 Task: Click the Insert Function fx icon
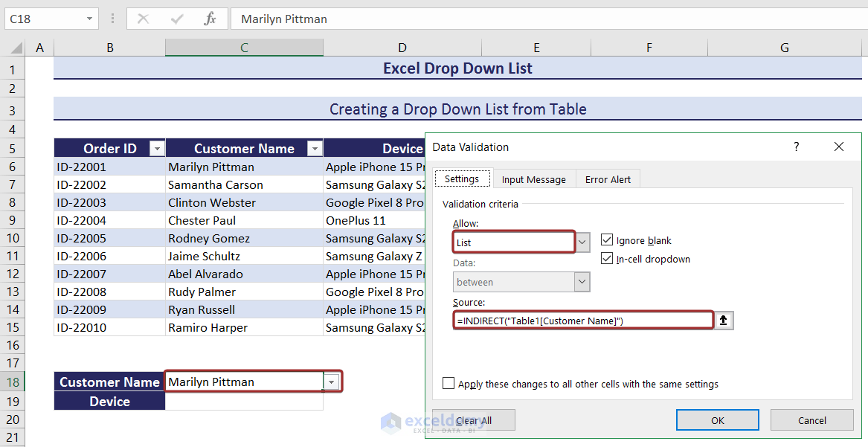pyautogui.click(x=210, y=19)
